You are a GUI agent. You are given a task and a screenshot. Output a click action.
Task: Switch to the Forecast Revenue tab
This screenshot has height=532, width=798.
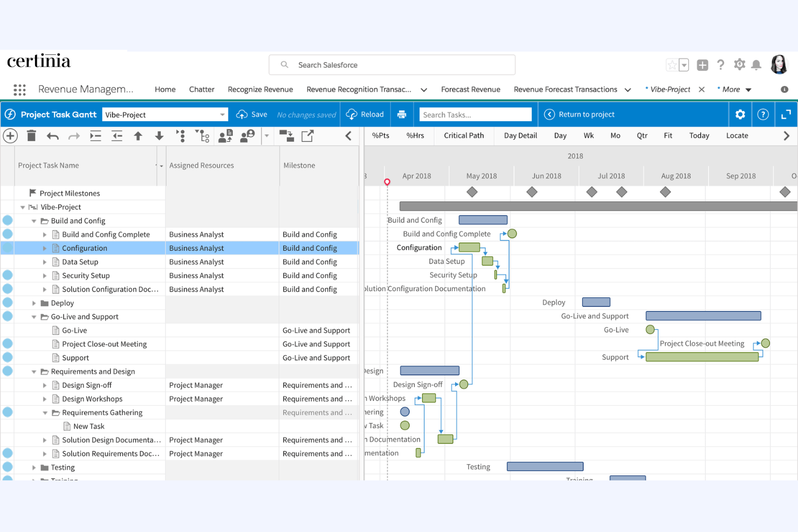(470, 89)
